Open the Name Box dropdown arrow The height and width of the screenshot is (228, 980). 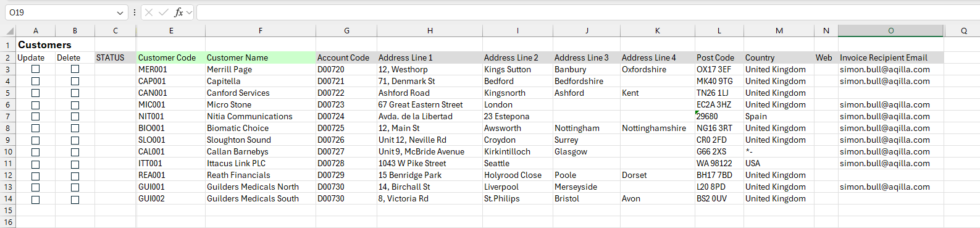[x=120, y=12]
